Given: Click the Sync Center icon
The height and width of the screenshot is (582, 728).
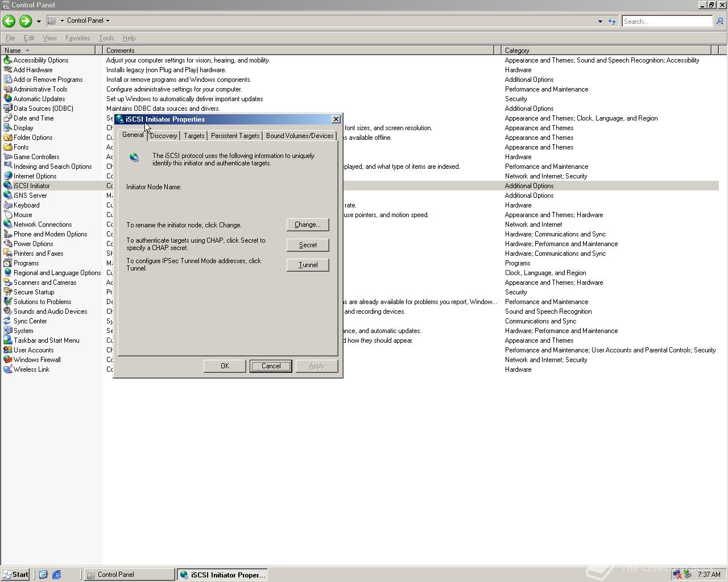Looking at the screenshot, I should click(7, 321).
